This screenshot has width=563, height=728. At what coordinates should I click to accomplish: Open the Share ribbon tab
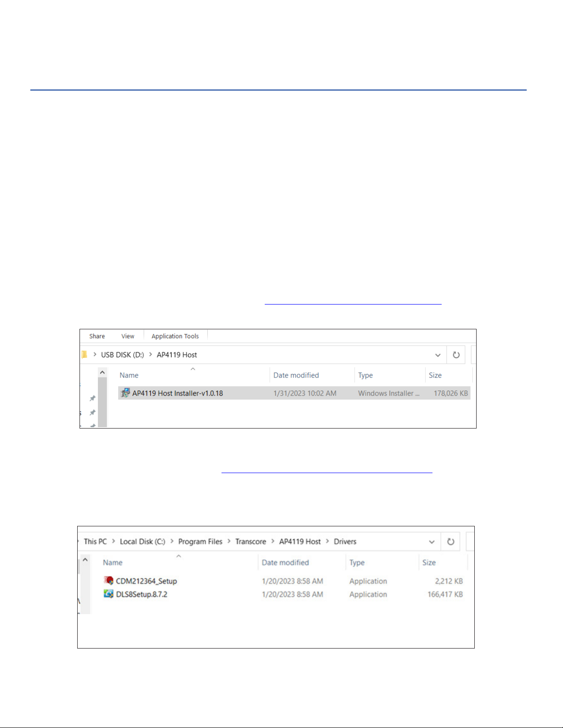pyautogui.click(x=97, y=336)
